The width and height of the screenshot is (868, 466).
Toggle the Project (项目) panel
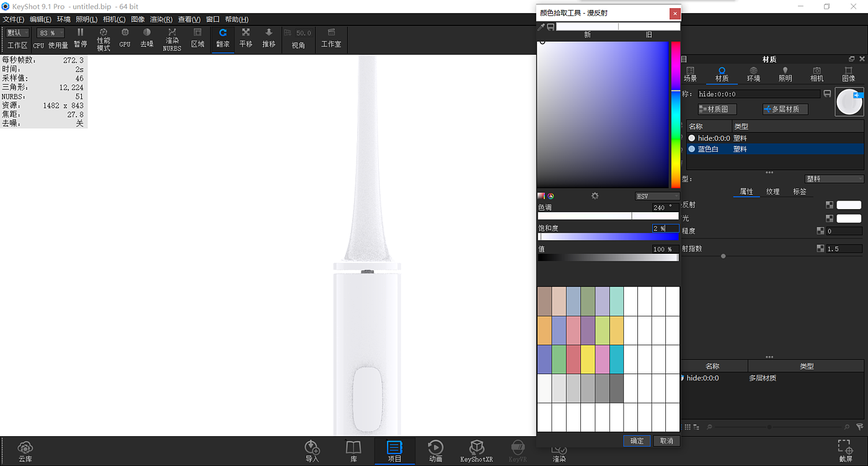[x=394, y=451]
